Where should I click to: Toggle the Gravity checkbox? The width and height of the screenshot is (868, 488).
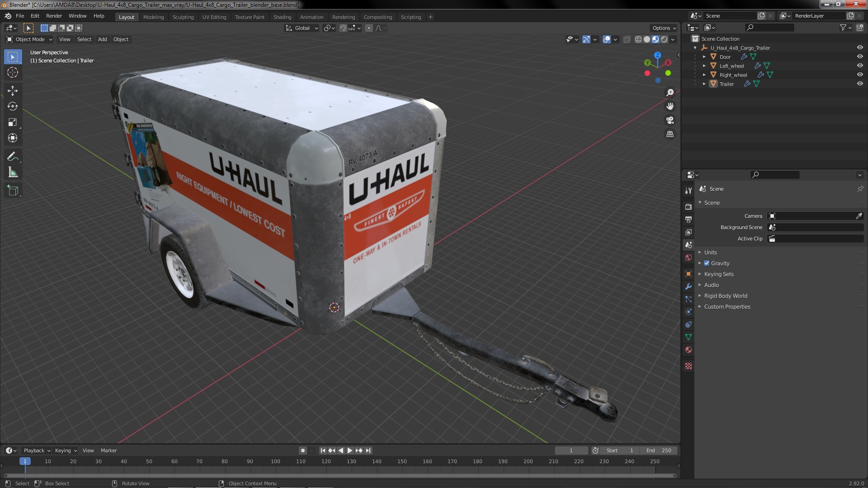(x=707, y=263)
